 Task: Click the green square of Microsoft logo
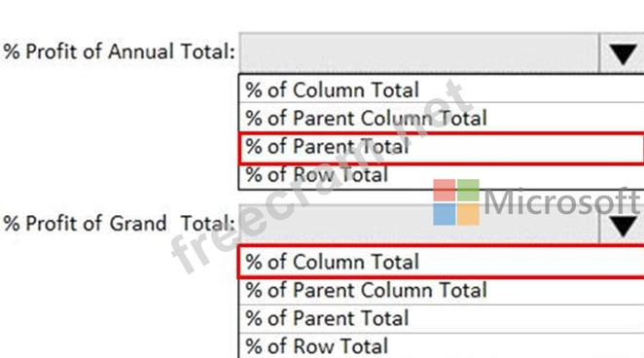coord(468,190)
